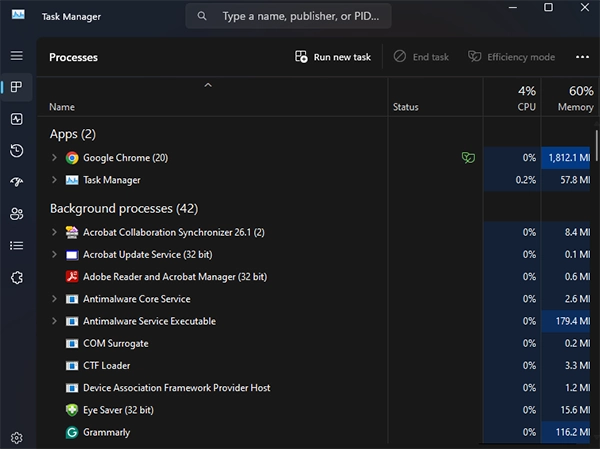Click the CTF Loader process icon
The width and height of the screenshot is (600, 449).
(72, 366)
